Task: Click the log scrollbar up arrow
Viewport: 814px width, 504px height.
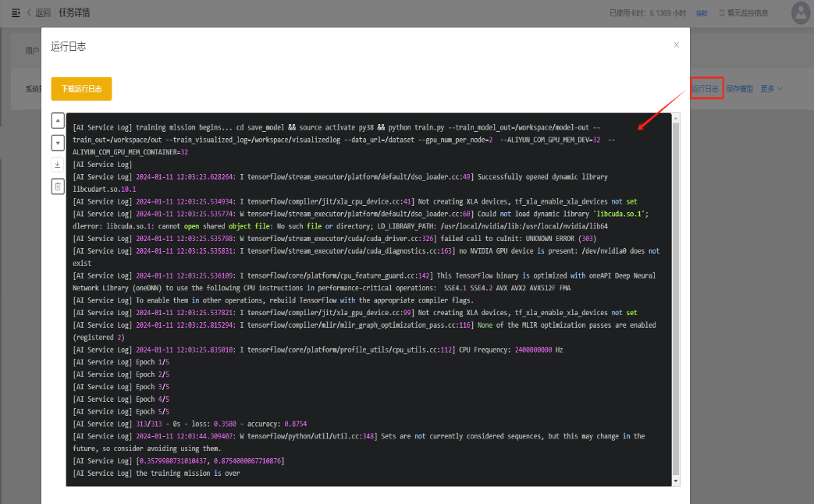Action: coord(676,118)
